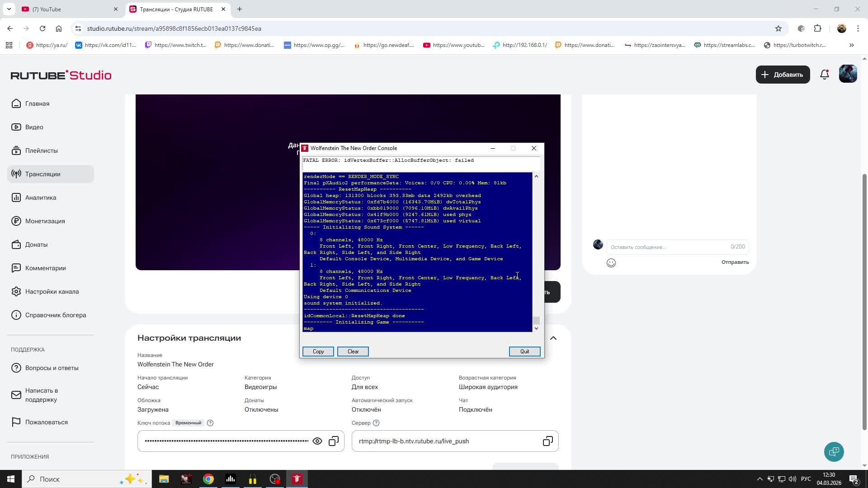Click the chat message input field
Image resolution: width=868 pixels, height=488 pixels.
669,247
